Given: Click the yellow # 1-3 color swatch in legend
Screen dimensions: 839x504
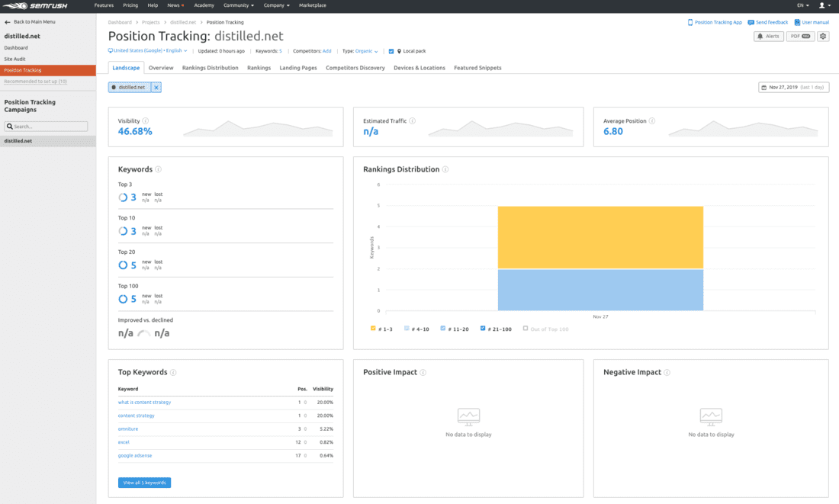Looking at the screenshot, I should click(x=373, y=328).
